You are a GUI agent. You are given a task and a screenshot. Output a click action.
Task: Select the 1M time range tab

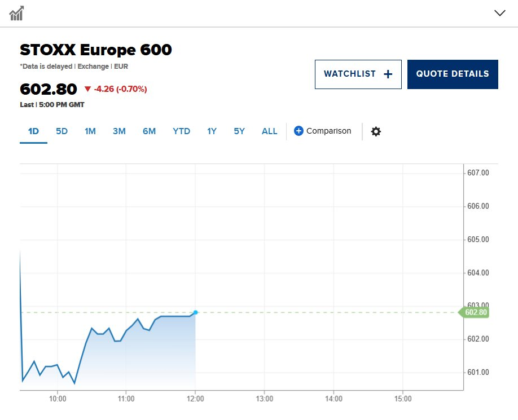coord(90,131)
